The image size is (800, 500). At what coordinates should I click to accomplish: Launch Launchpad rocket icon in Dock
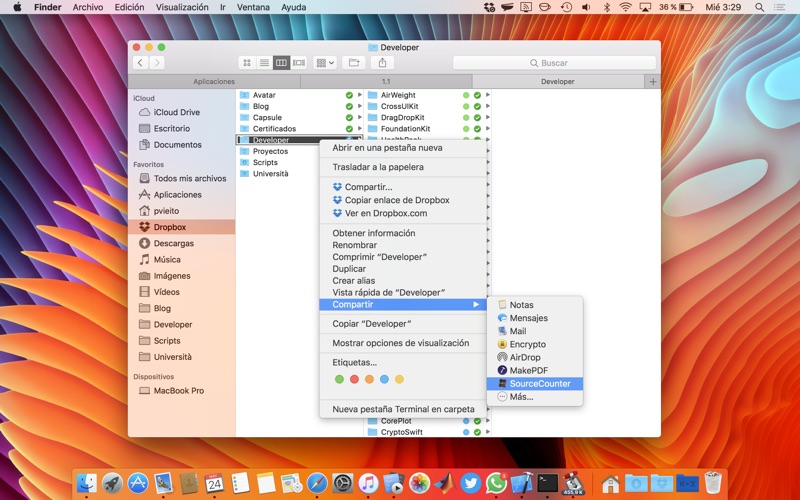pos(112,483)
